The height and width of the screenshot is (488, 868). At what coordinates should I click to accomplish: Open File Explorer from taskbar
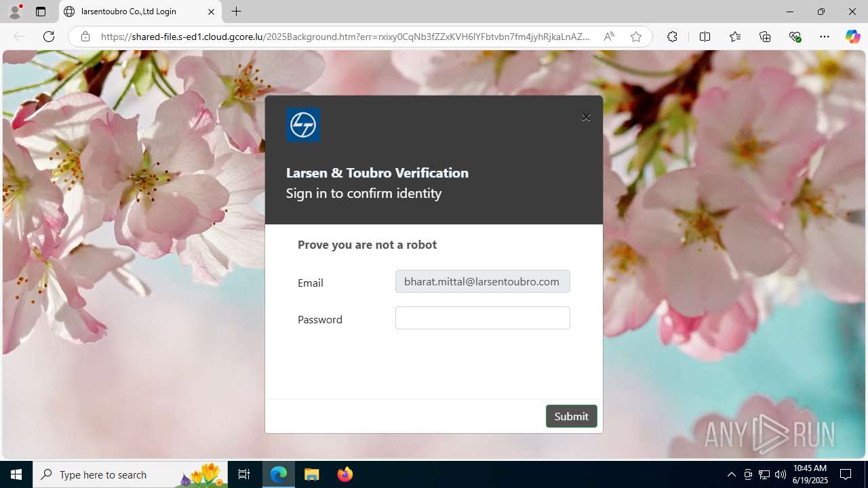point(312,474)
